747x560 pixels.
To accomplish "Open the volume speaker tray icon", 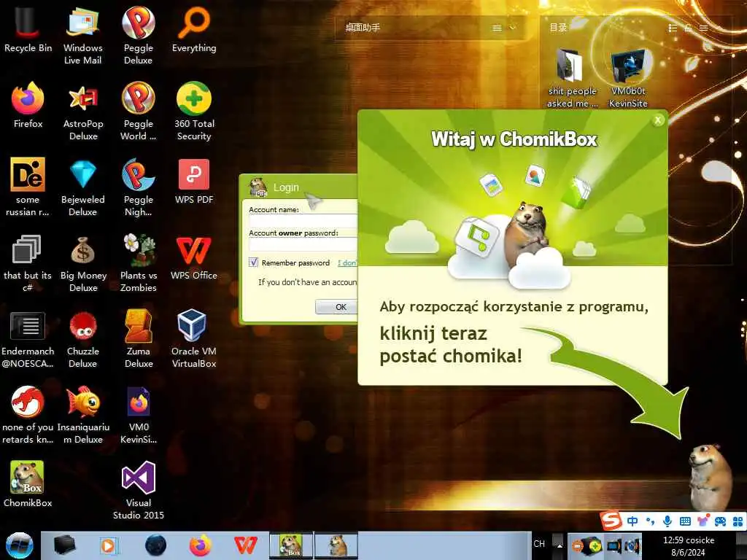I will 632,546.
